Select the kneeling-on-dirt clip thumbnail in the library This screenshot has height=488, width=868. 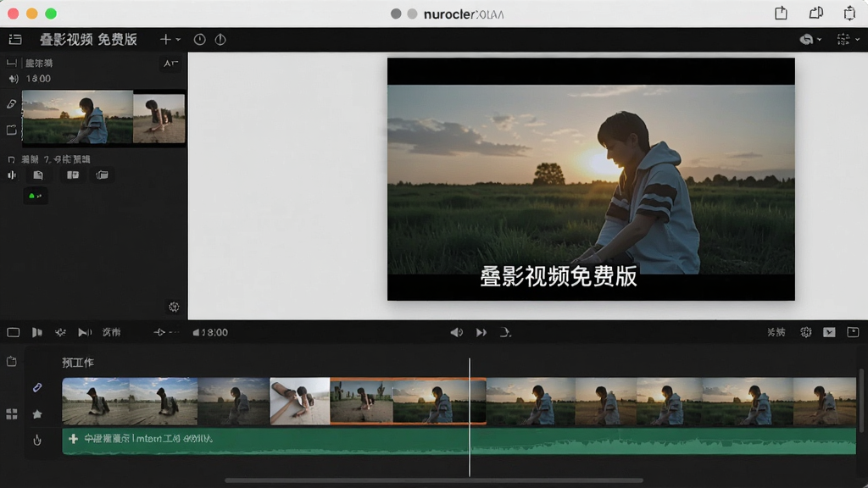pos(159,119)
